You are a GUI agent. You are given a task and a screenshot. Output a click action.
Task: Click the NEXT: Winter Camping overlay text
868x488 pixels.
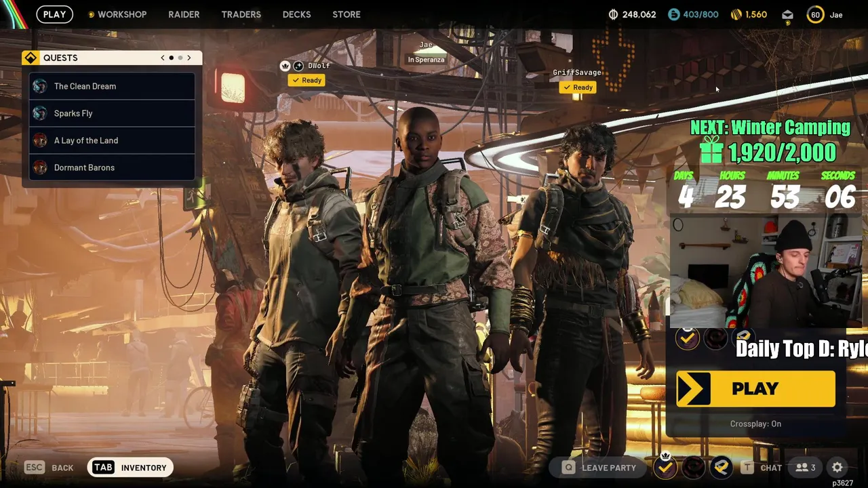click(770, 127)
